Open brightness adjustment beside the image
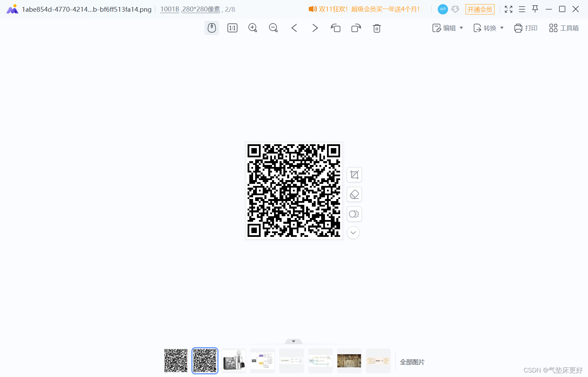588x377 pixels. [354, 214]
